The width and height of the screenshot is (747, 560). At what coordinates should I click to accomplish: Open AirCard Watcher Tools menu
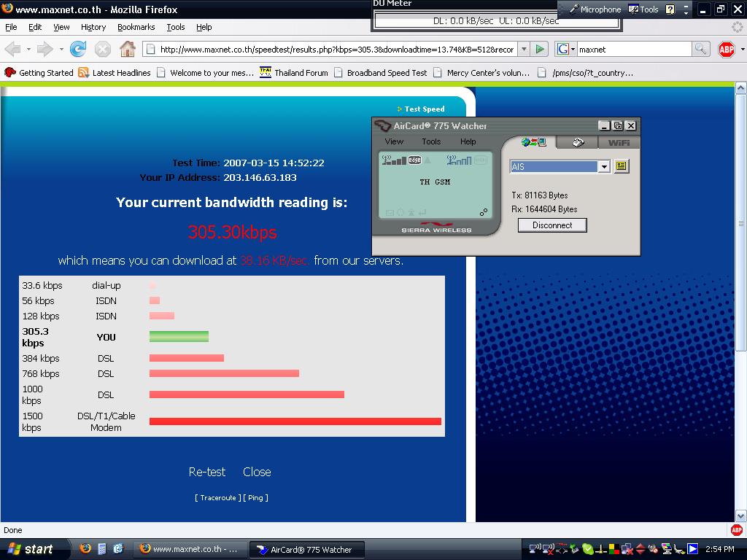pyautogui.click(x=431, y=141)
